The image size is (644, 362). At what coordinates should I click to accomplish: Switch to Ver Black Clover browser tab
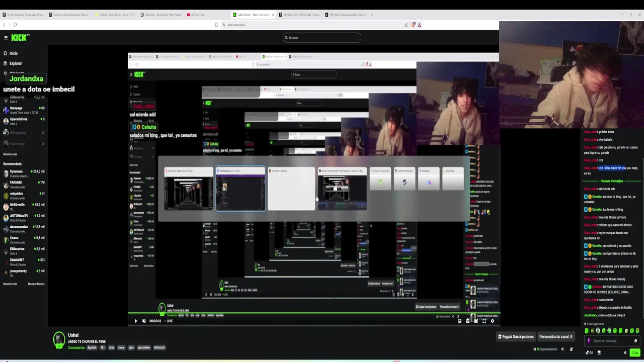click(x=299, y=15)
